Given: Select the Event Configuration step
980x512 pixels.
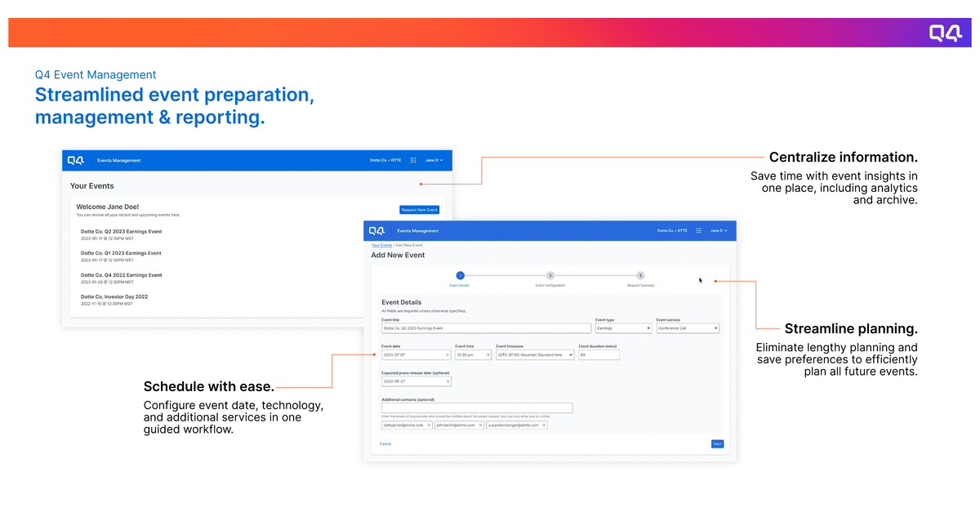Looking at the screenshot, I should pos(550,275).
